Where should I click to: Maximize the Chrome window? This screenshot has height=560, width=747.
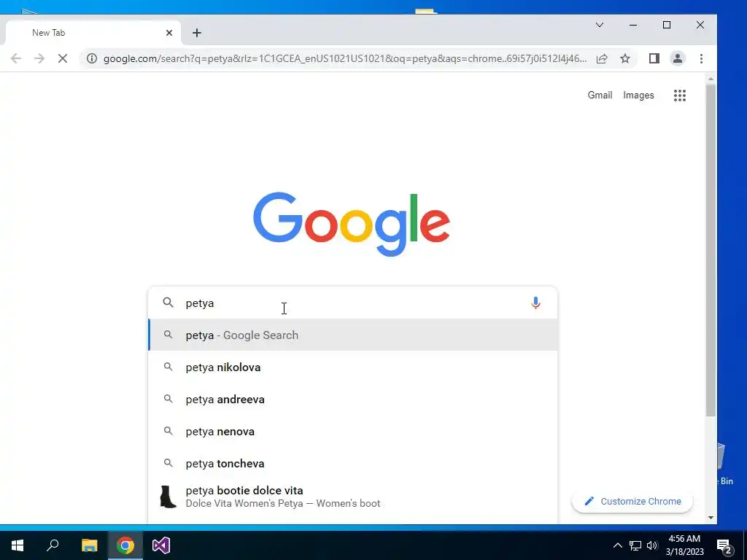[667, 25]
